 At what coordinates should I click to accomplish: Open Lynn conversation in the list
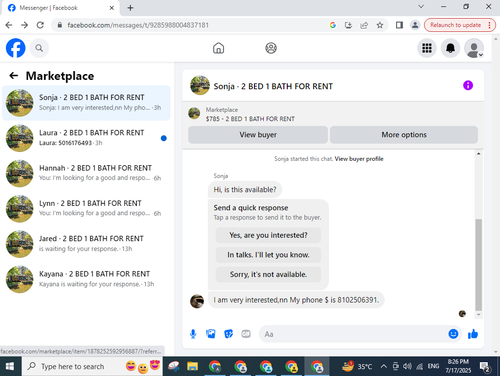[x=86, y=209]
